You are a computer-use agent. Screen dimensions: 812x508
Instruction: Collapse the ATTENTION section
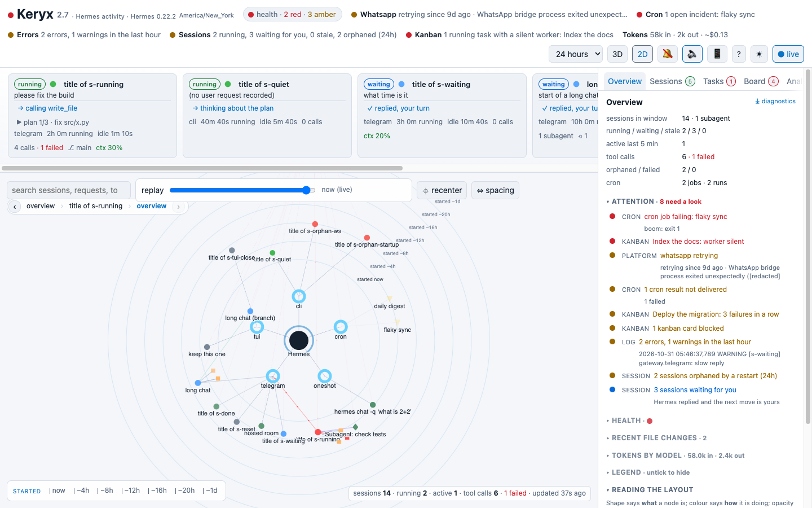[654, 202]
